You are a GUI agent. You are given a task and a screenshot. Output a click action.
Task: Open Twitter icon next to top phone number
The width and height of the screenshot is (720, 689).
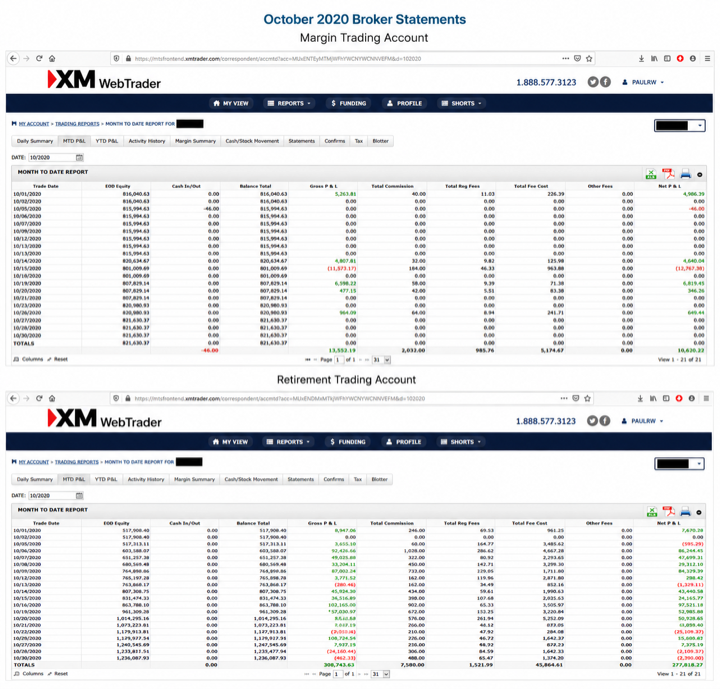pos(593,82)
